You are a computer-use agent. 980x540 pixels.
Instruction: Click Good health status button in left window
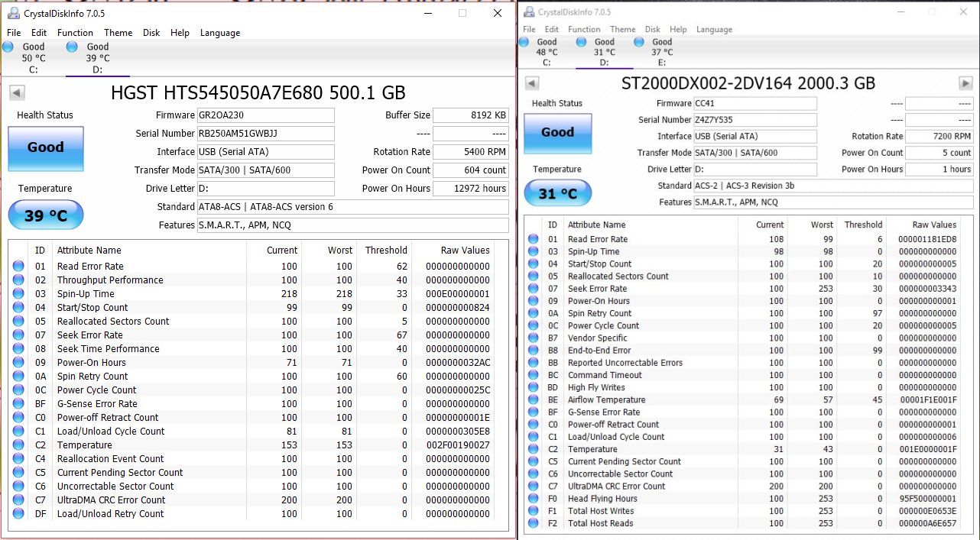pyautogui.click(x=46, y=148)
